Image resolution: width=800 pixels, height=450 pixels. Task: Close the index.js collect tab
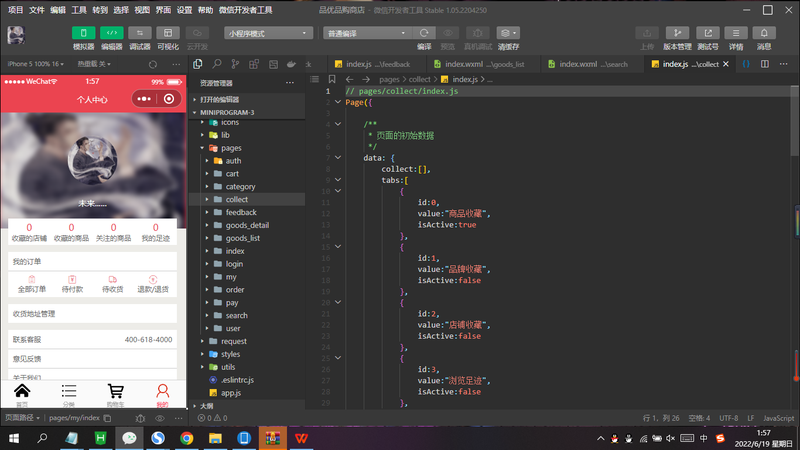(726, 64)
